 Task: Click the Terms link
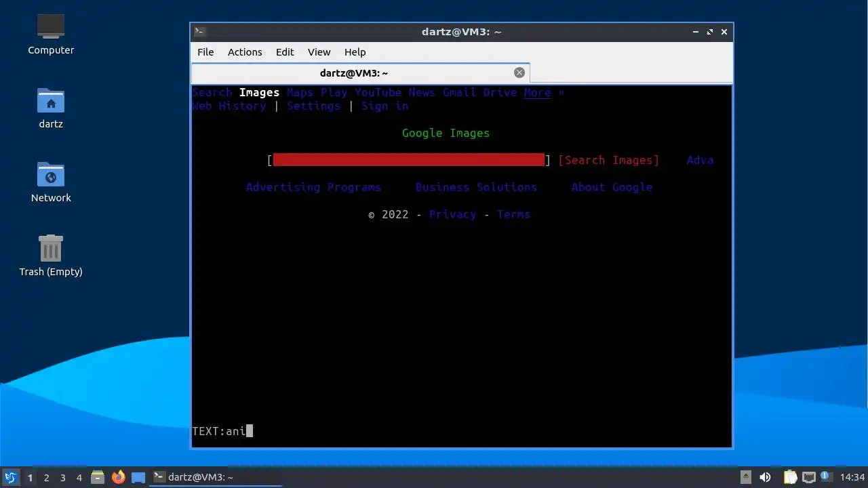tap(513, 214)
